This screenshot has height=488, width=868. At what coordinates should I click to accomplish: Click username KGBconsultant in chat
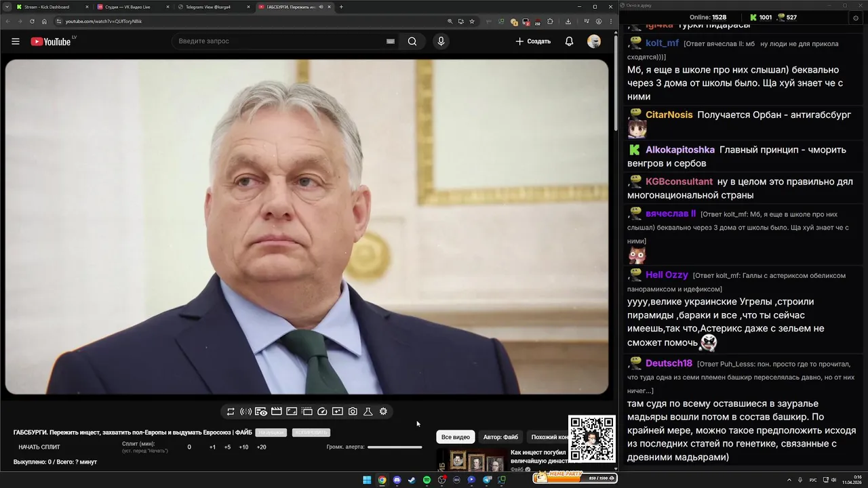point(679,181)
